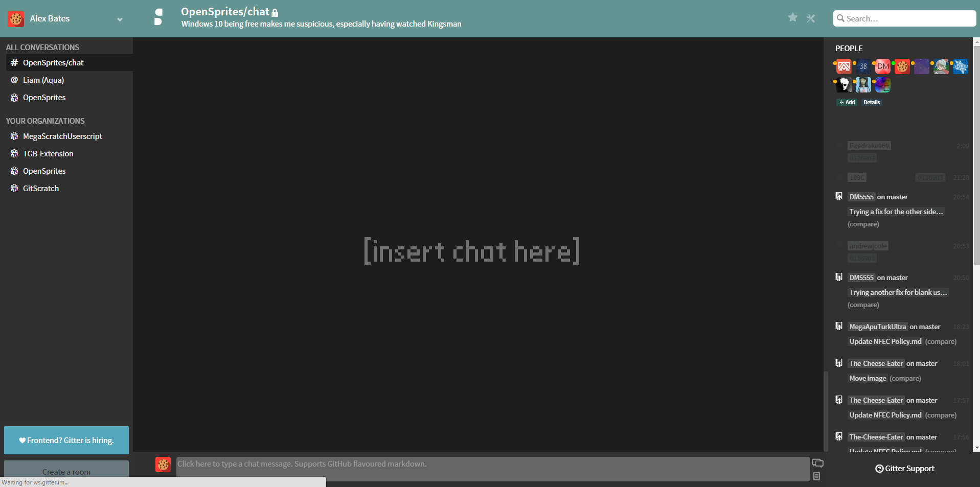Expand the ALL CONVERSATIONS section header
The height and width of the screenshot is (487, 980).
point(42,47)
